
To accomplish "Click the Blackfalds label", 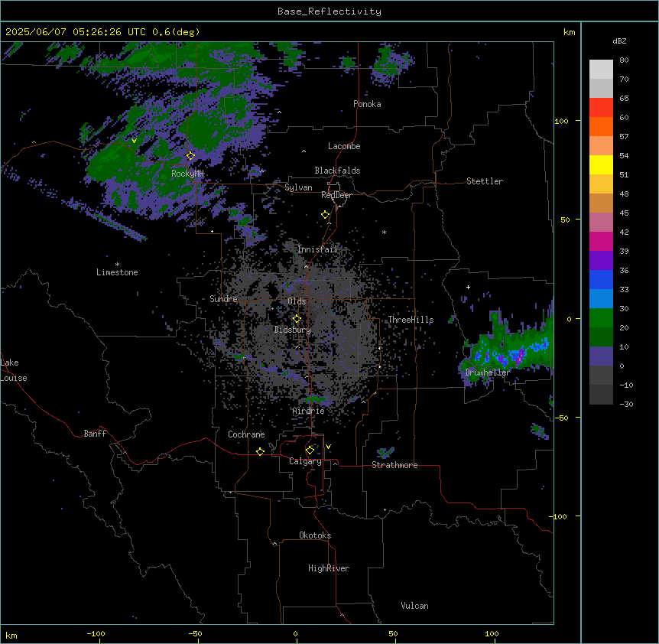I will click(337, 171).
